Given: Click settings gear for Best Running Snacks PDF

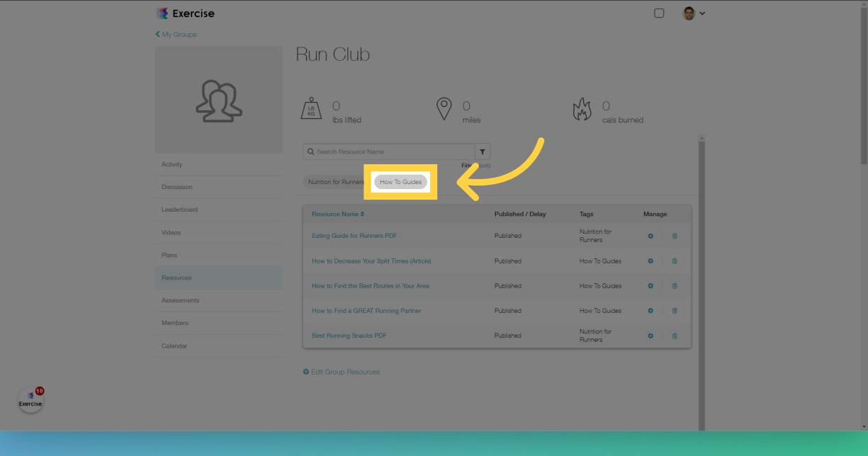Looking at the screenshot, I should (650, 336).
